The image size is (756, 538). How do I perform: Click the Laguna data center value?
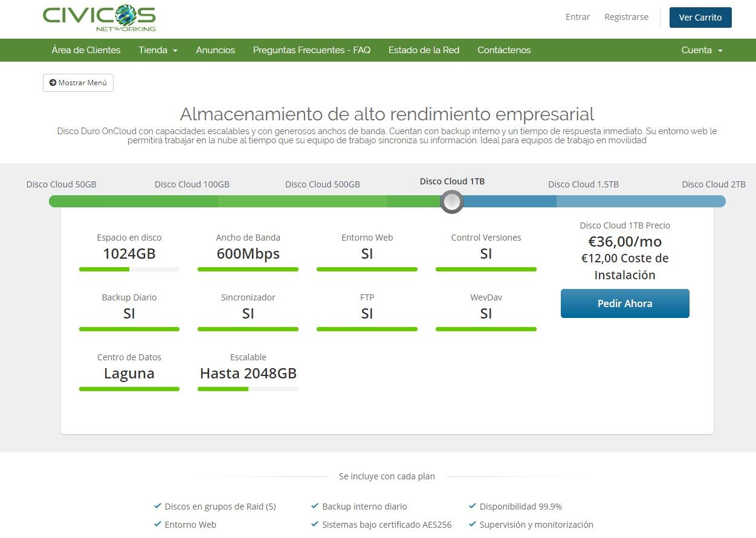(129, 374)
